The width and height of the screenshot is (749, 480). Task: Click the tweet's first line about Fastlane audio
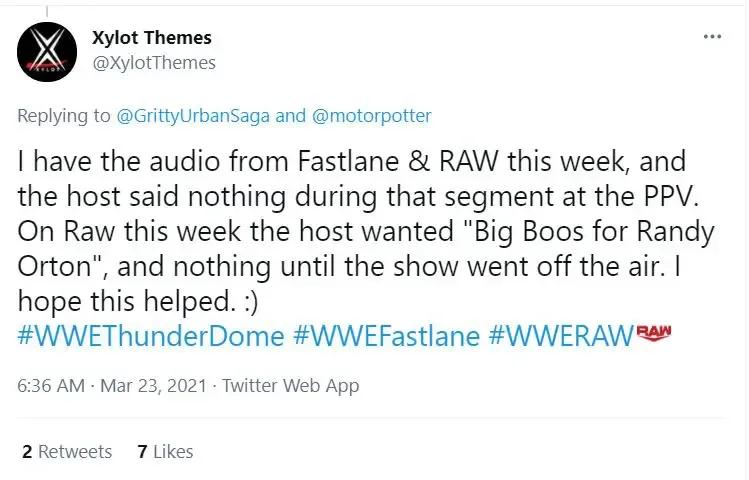(x=352, y=161)
